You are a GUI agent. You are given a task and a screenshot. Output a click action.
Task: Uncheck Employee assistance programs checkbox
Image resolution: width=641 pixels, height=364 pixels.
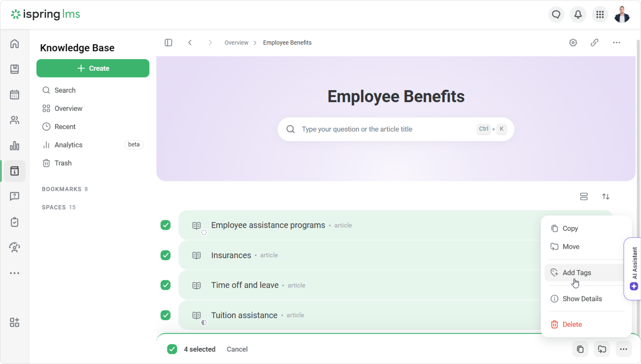165,225
